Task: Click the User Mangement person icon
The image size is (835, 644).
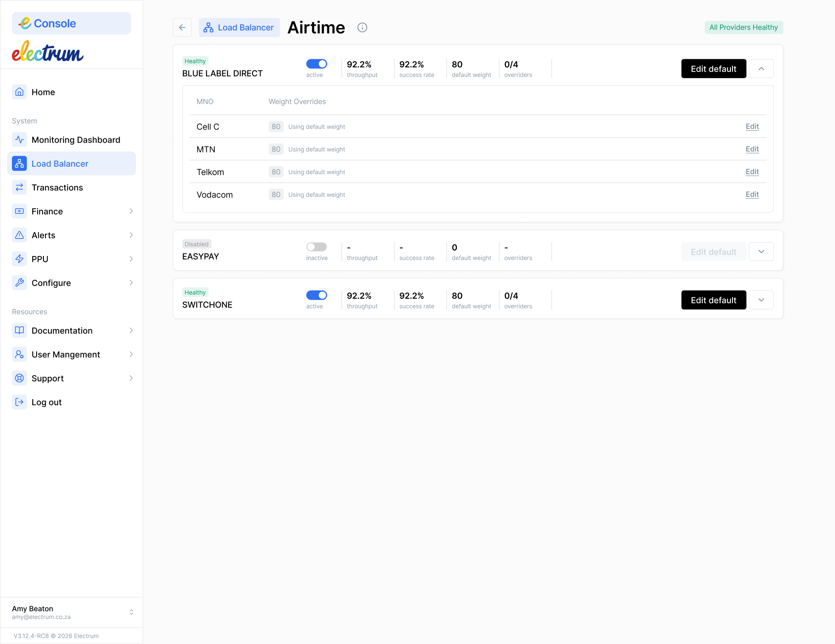Action: 19,354
